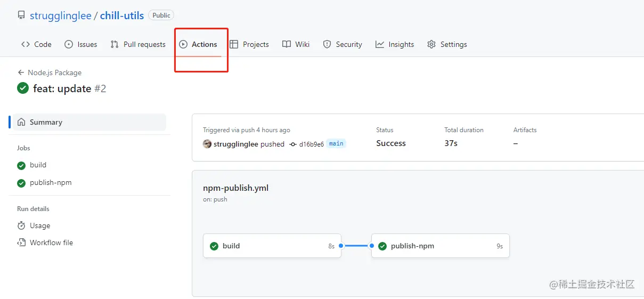The height and width of the screenshot is (299, 644).
Task: Click the Artifacts label
Action: 525,130
